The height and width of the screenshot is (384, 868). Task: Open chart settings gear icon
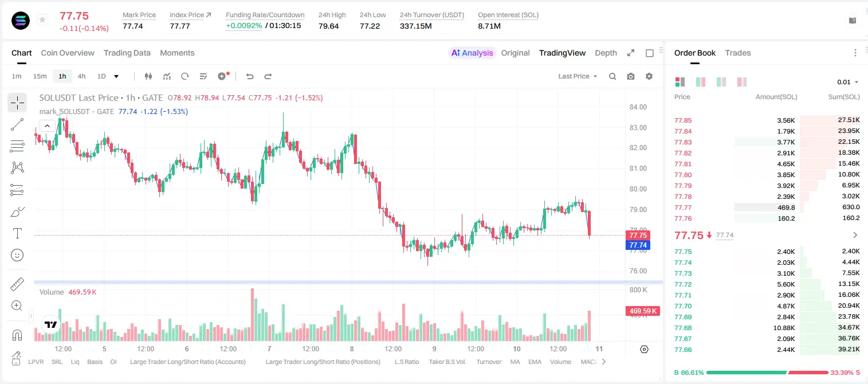649,76
